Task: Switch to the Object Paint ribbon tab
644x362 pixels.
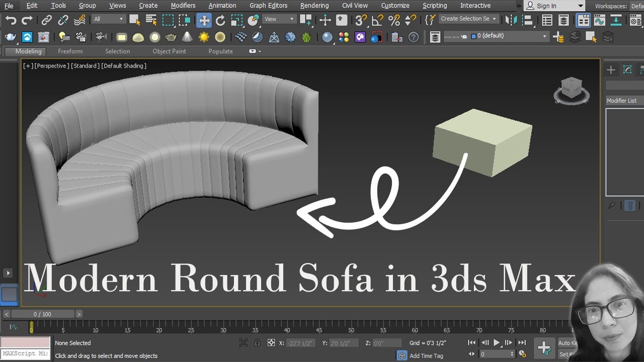Action: tap(169, 51)
